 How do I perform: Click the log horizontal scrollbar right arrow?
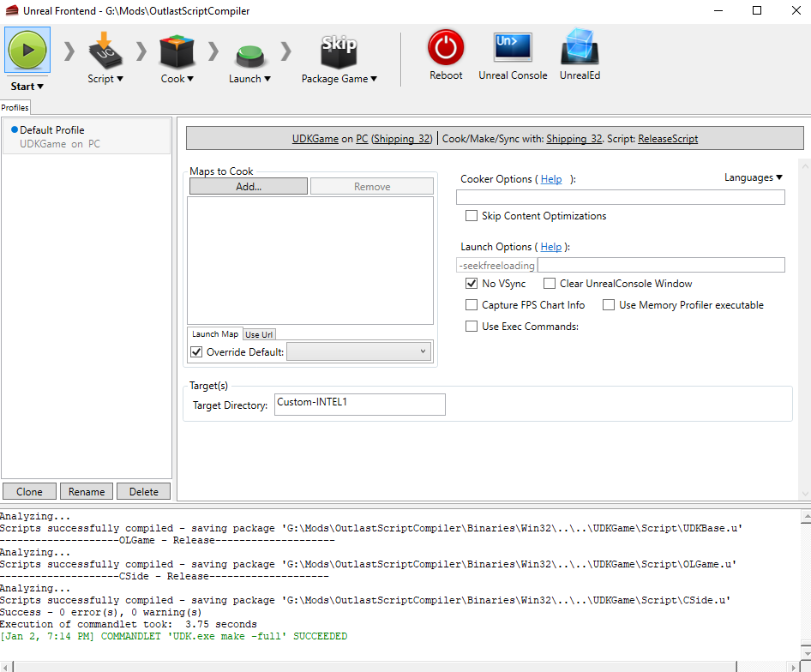tap(794, 667)
